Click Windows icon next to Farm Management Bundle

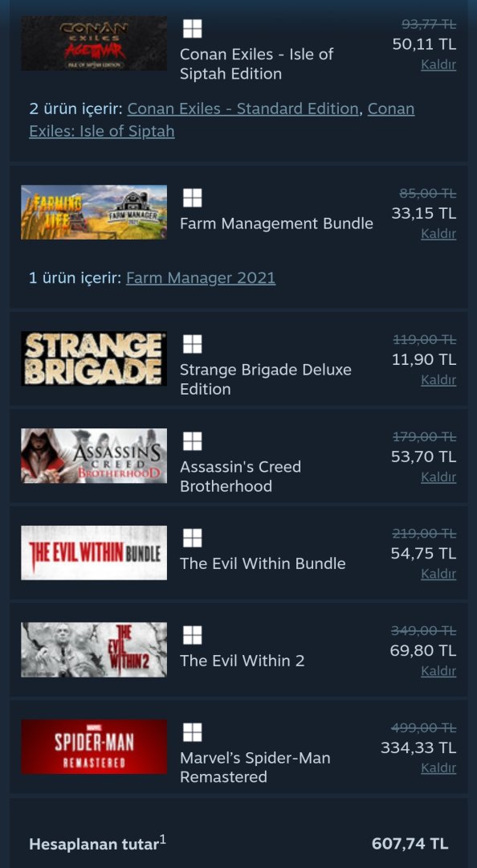click(x=192, y=199)
